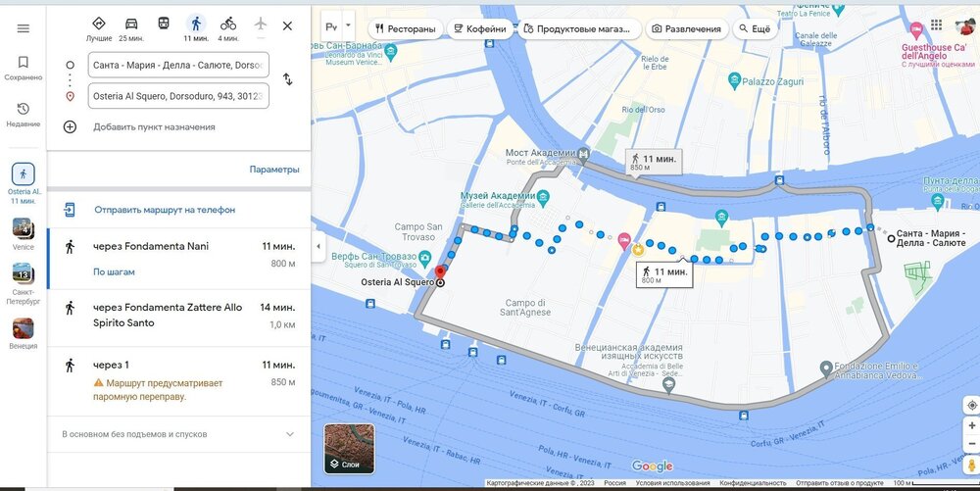The width and height of the screenshot is (980, 491).
Task: Open Guesthouse Ca' dell'Angelo hotel marker
Action: pyautogui.click(x=916, y=29)
